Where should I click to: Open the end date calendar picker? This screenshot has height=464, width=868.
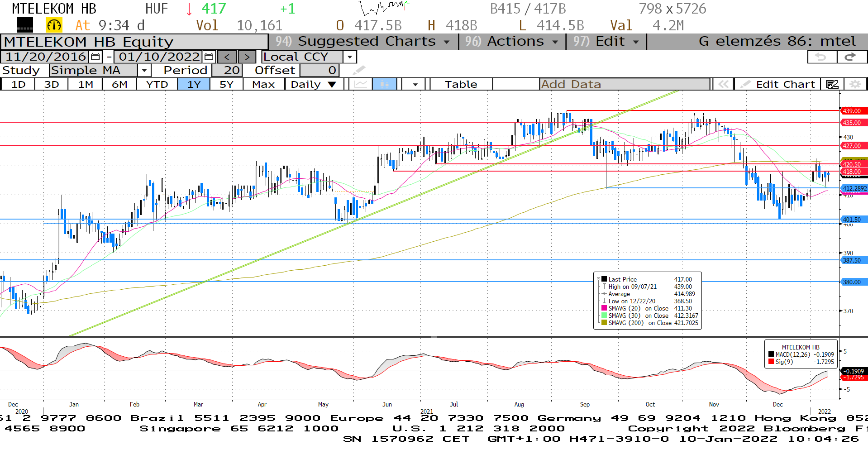(209, 57)
